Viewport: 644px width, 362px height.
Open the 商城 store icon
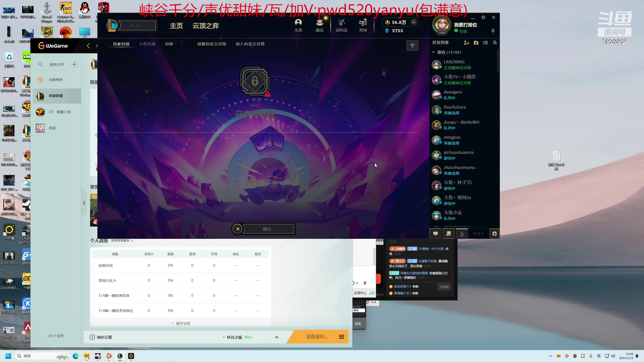[x=363, y=25]
